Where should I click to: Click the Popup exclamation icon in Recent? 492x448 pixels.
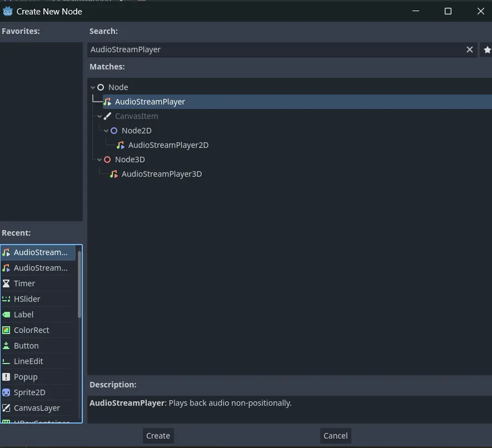tap(6, 377)
